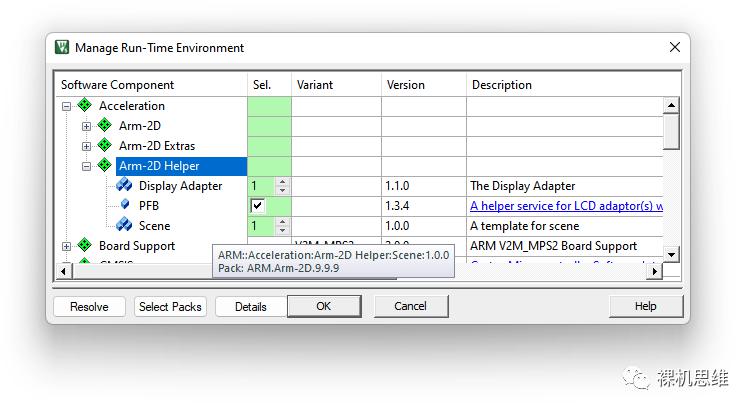Collapse the Acceleration tree node
Screen dimensions: 753x411
pos(66,106)
